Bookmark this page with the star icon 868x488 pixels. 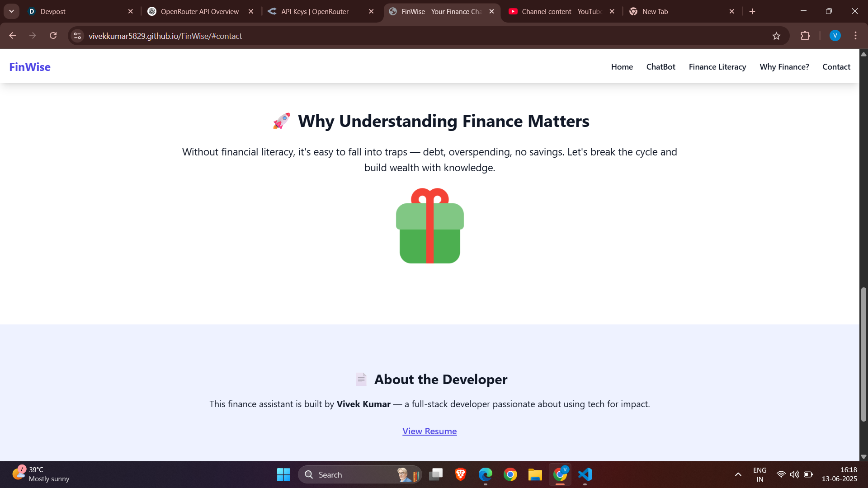click(x=776, y=36)
